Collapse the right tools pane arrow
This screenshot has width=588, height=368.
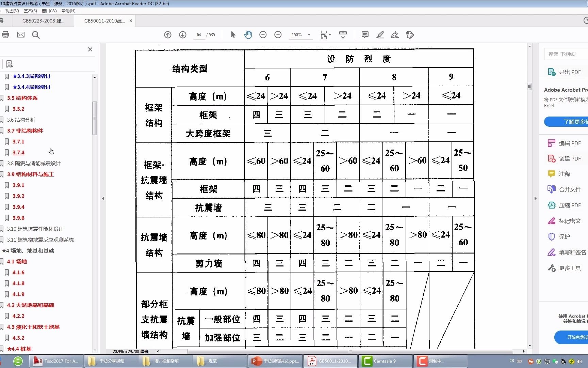pos(535,198)
